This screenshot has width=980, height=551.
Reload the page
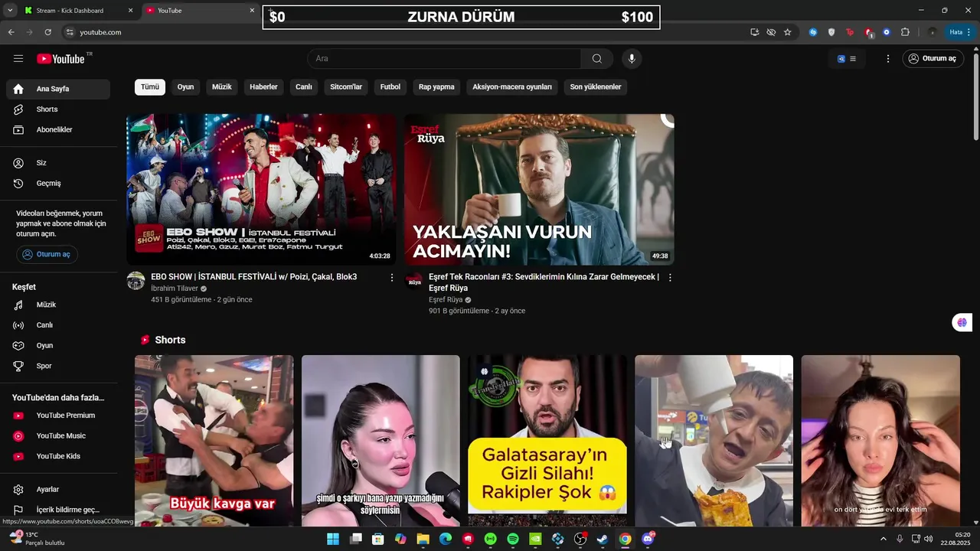47,32
